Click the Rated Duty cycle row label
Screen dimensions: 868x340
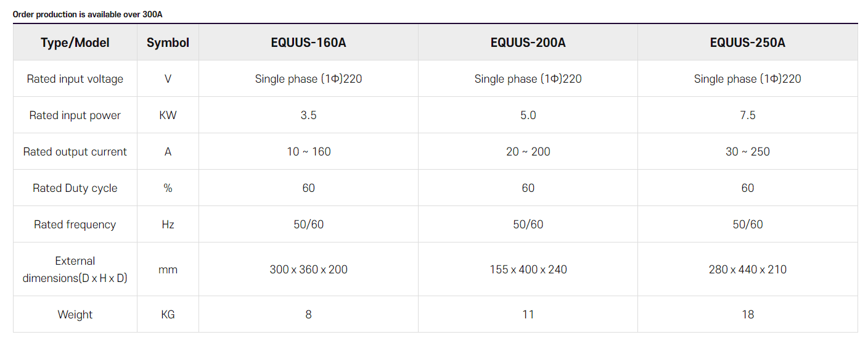[x=75, y=188]
